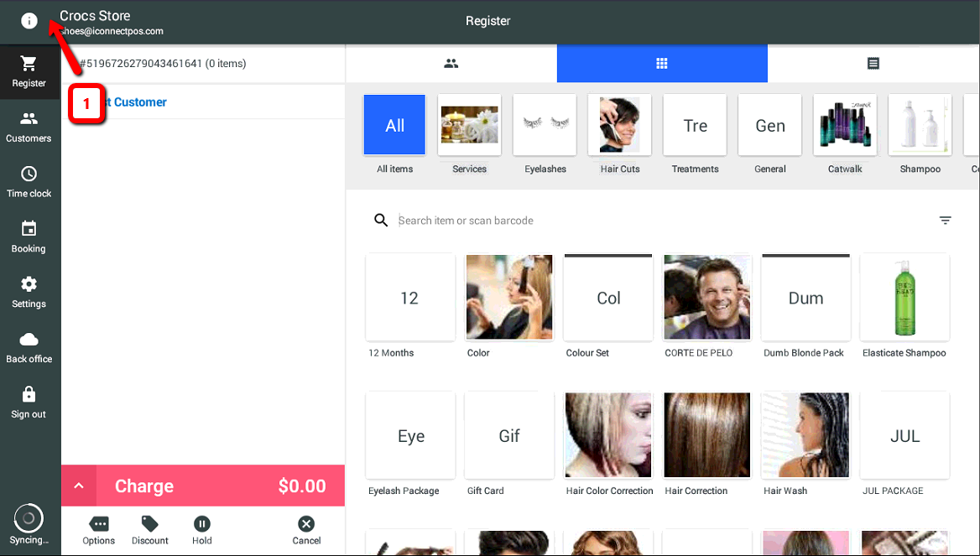Open the Booking calendar section

(x=29, y=237)
